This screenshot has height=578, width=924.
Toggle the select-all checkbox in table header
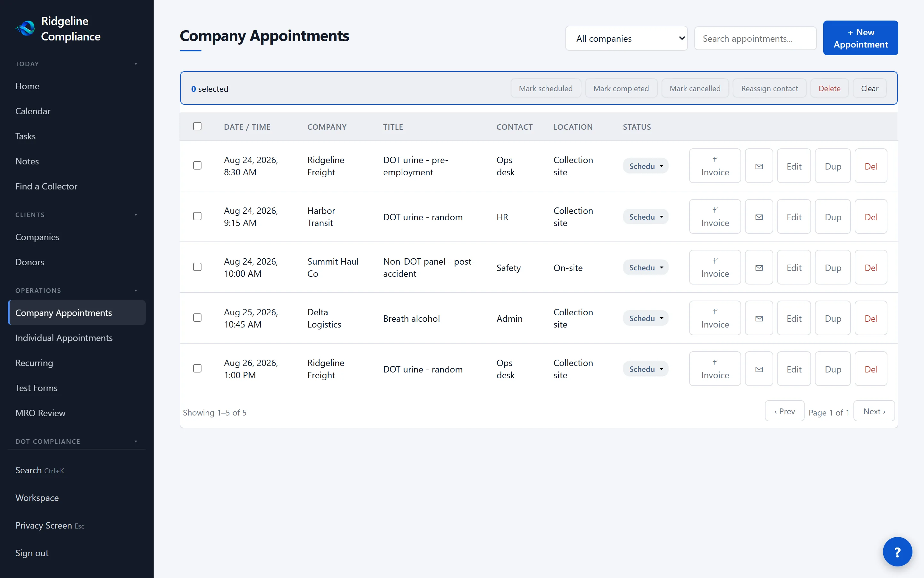(x=197, y=126)
